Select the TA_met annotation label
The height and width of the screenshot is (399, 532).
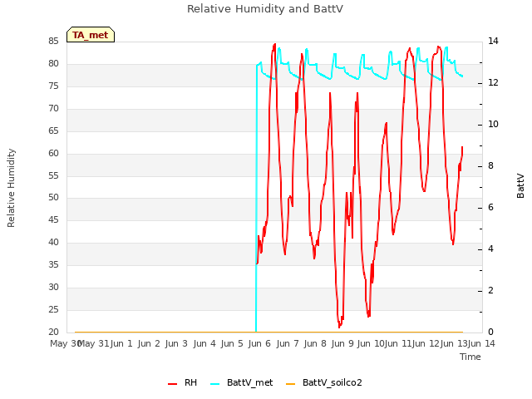tap(91, 35)
